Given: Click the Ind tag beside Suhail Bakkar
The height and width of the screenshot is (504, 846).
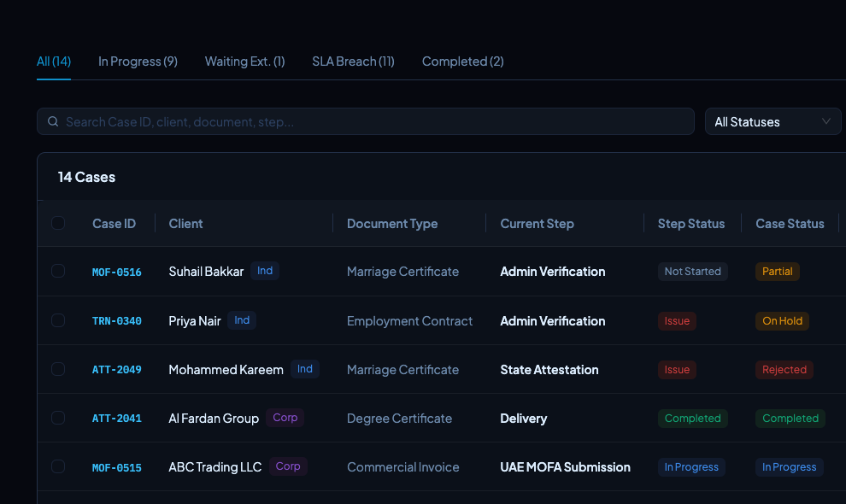Looking at the screenshot, I should coord(265,271).
